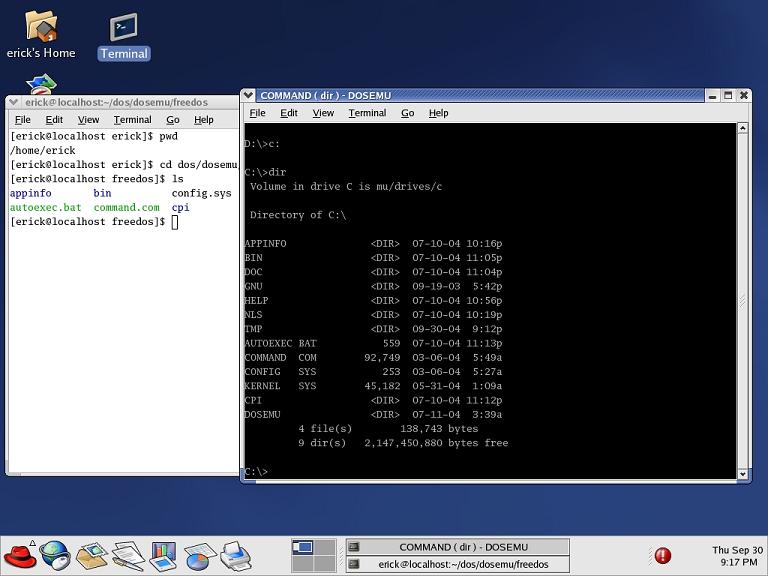Screen dimensions: 768x576
Task: Open the Red Hat main menu
Action: coord(20,555)
